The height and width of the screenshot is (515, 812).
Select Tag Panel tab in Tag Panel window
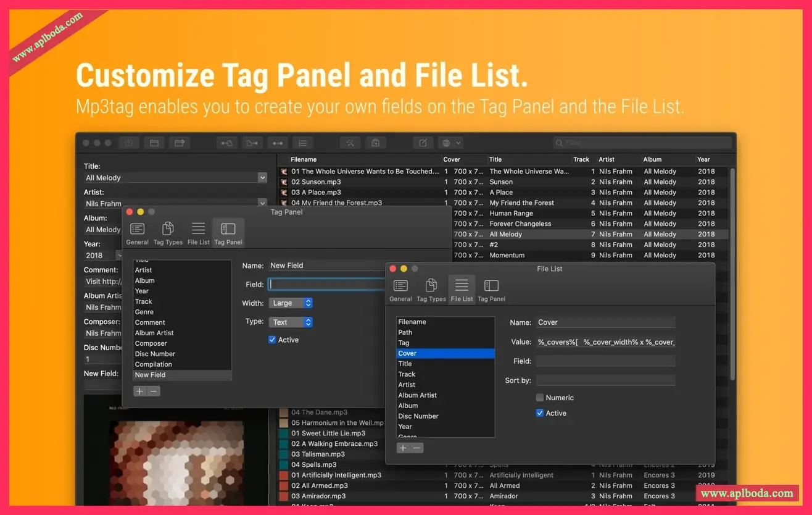click(228, 233)
